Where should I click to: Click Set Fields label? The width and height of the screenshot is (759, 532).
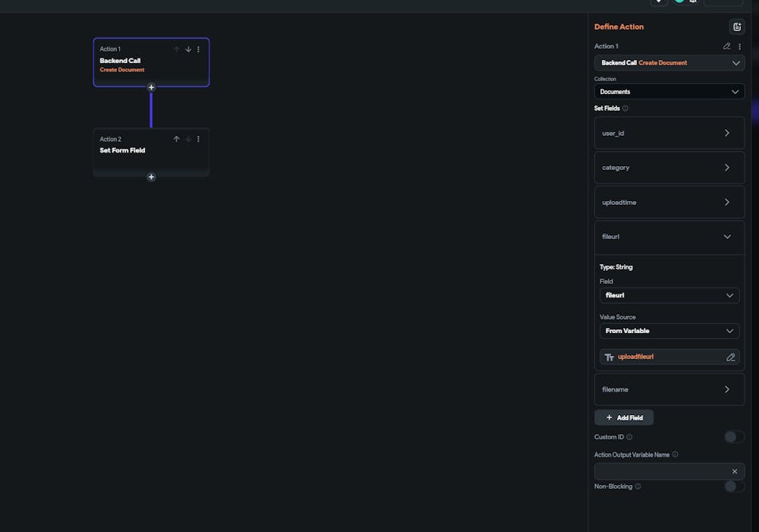(606, 109)
